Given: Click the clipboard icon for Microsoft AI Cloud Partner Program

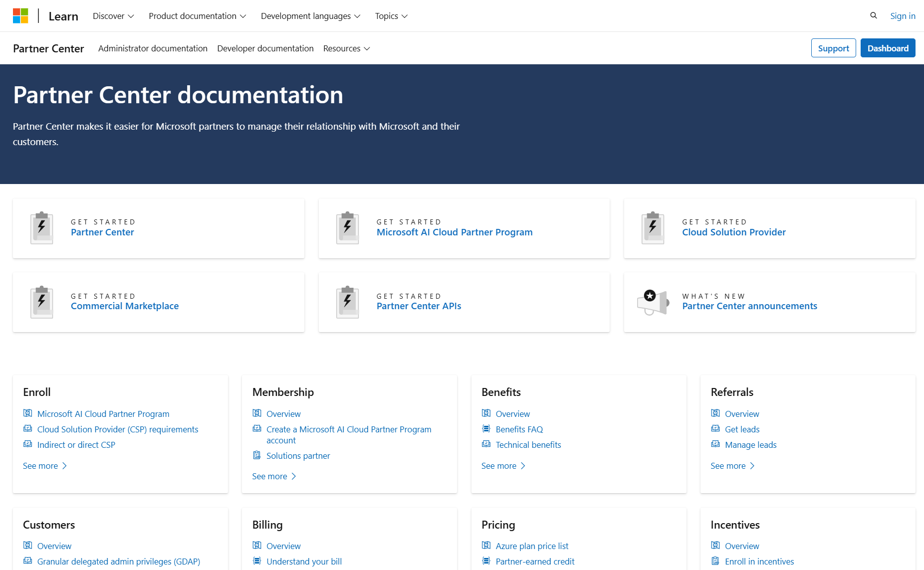Looking at the screenshot, I should (x=348, y=228).
